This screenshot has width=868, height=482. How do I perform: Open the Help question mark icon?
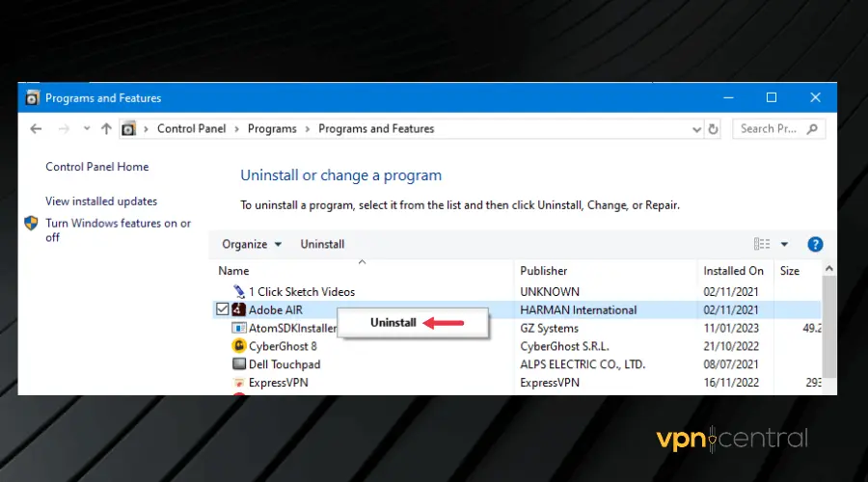click(815, 244)
